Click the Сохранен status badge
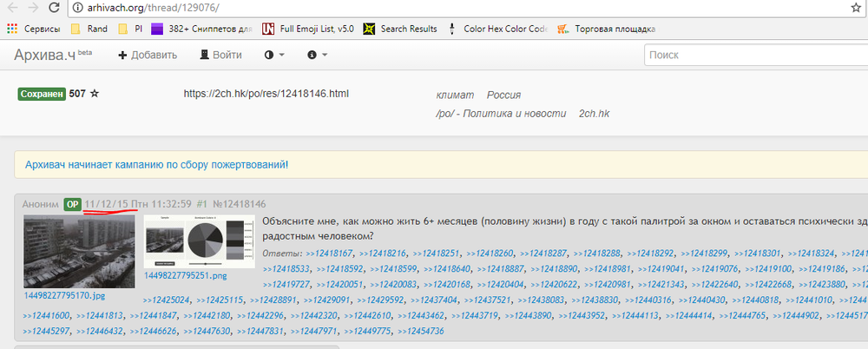Viewport: 868px width, 349px height. coord(42,94)
